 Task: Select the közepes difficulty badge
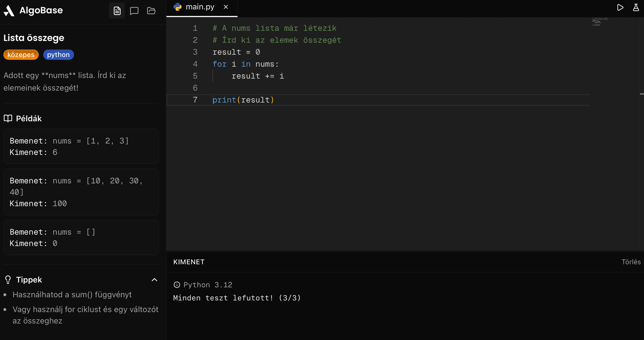tap(21, 54)
